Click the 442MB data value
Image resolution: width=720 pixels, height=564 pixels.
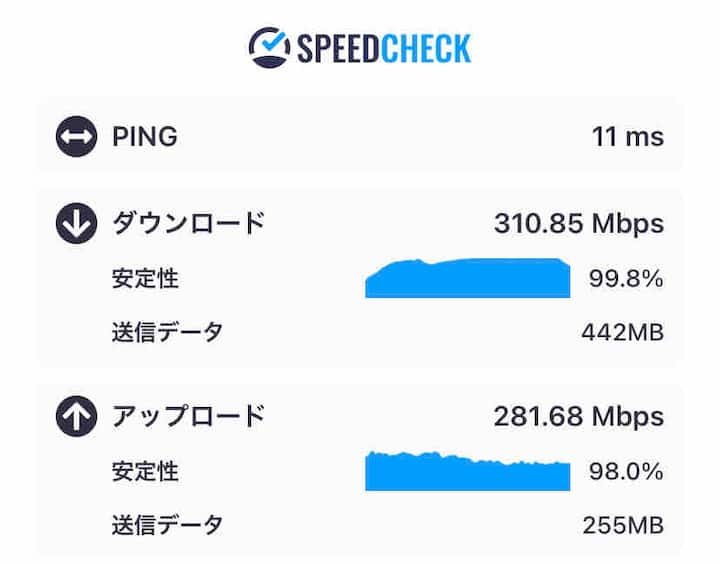click(622, 333)
